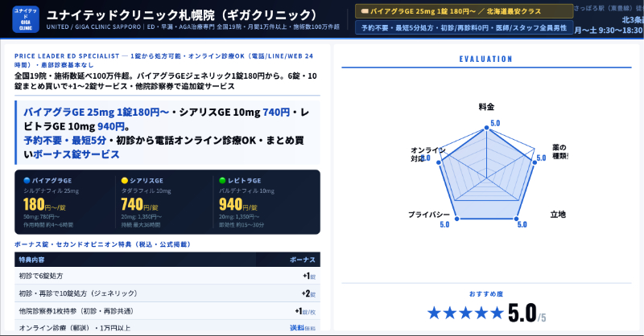This screenshot has width=644, height=336.
Task: Click the ユナイテッドクリニック札幌院 clinic title
Action: pyautogui.click(x=183, y=14)
